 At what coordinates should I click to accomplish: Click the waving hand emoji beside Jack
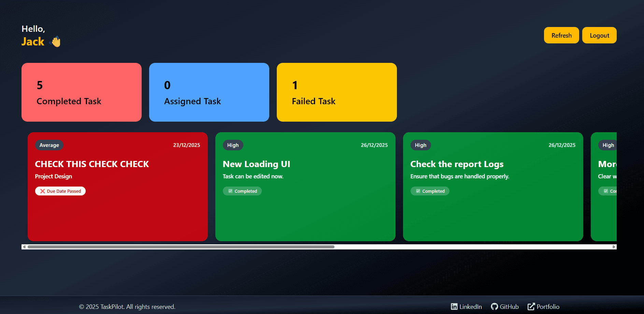[55, 42]
